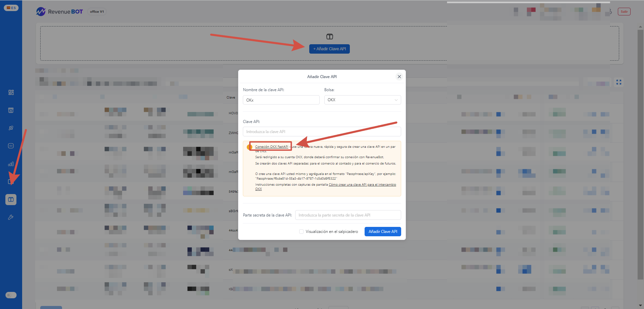Open the rocket icon in the sidebar
The height and width of the screenshot is (309, 644).
tap(11, 128)
